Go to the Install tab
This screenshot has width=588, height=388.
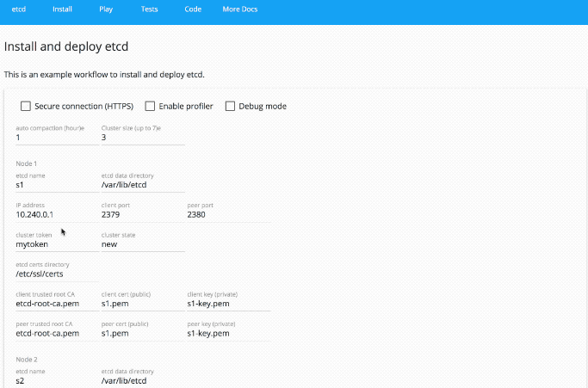pyautogui.click(x=62, y=9)
